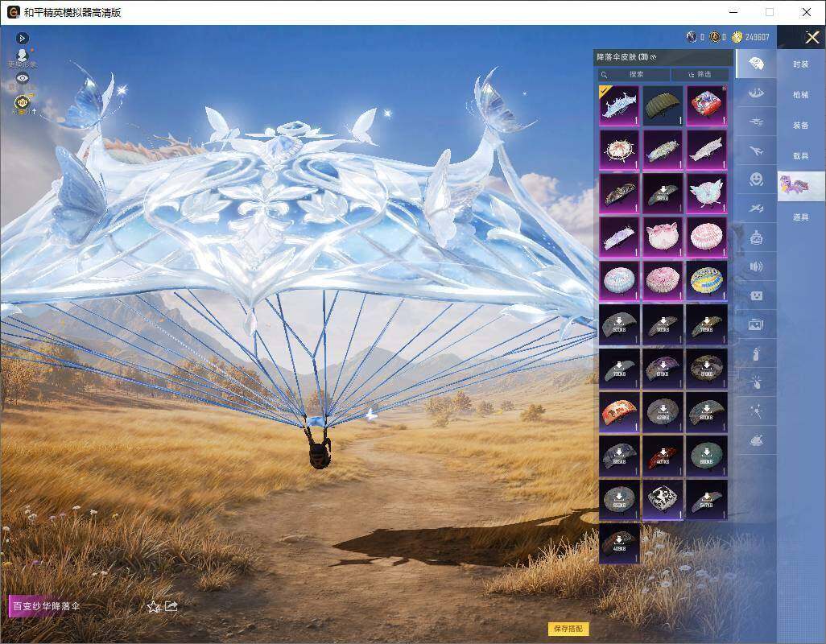Viewport: 826px width, 644px height.
Task: Open the speaker voice category icon
Action: [x=756, y=266]
